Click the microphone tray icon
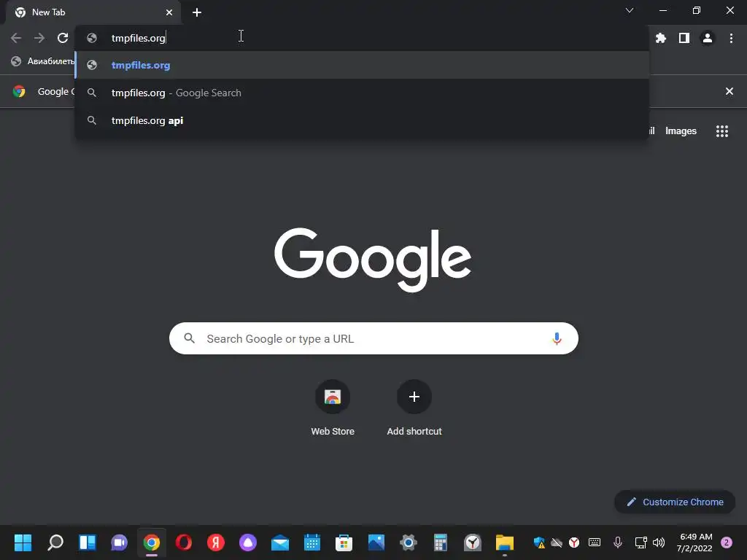Viewport: 747px width, 560px height. click(x=617, y=542)
